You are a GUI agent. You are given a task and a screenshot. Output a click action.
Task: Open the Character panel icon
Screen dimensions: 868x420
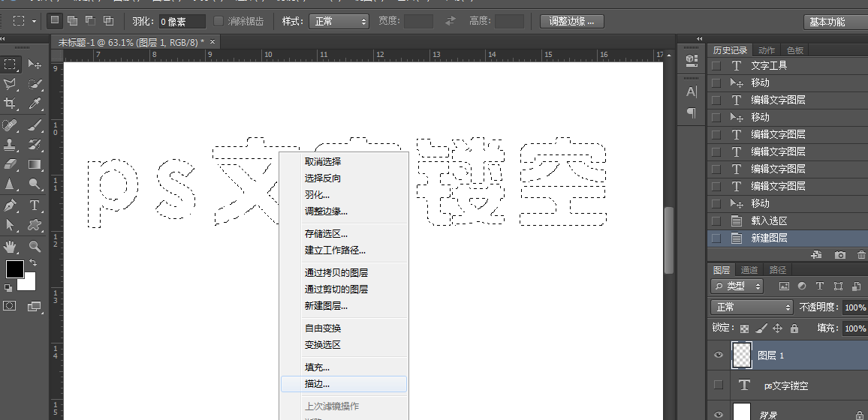[x=692, y=91]
